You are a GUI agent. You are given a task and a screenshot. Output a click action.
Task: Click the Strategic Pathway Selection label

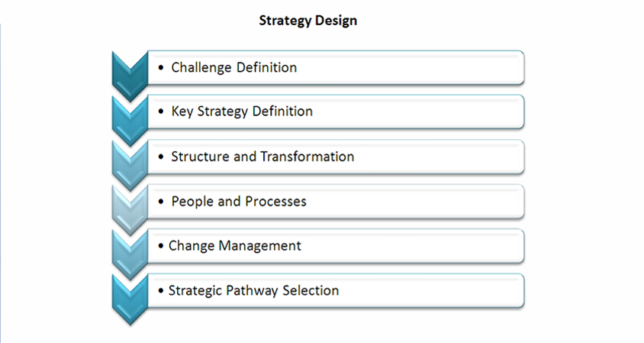pos(253,291)
